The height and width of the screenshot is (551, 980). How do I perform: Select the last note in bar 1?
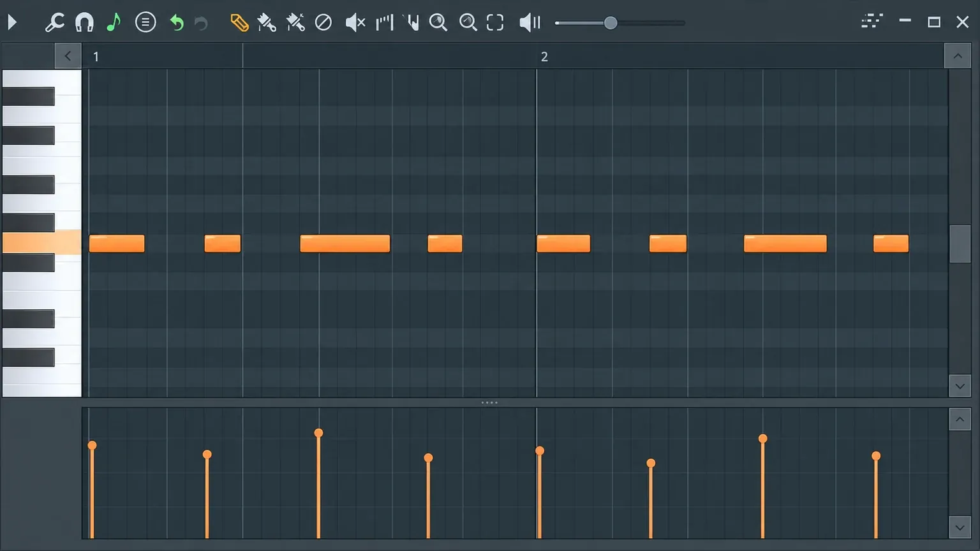click(x=445, y=244)
